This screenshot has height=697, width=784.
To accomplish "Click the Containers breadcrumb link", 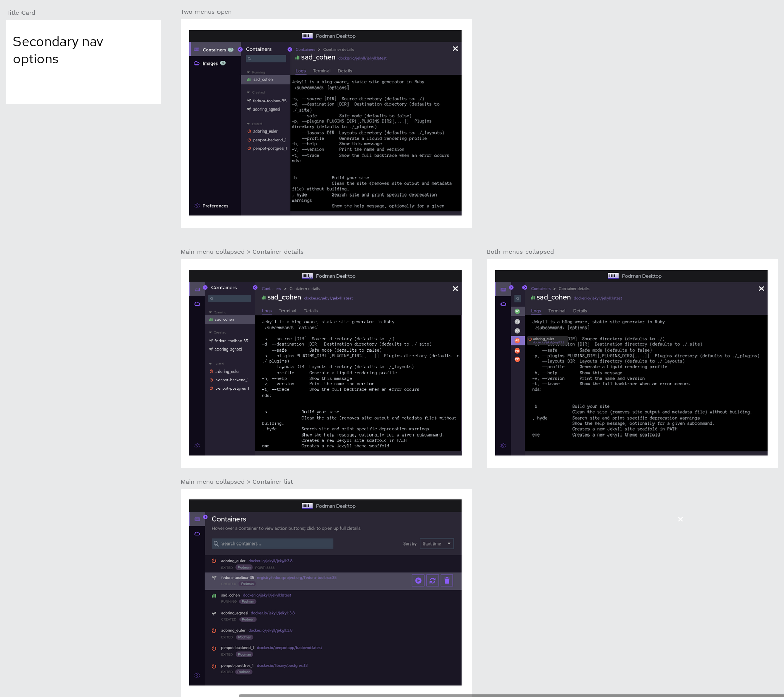I will point(305,49).
